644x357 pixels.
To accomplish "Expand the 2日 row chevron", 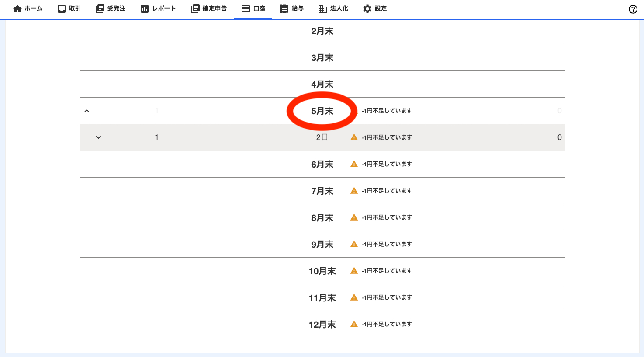I will pyautogui.click(x=99, y=137).
